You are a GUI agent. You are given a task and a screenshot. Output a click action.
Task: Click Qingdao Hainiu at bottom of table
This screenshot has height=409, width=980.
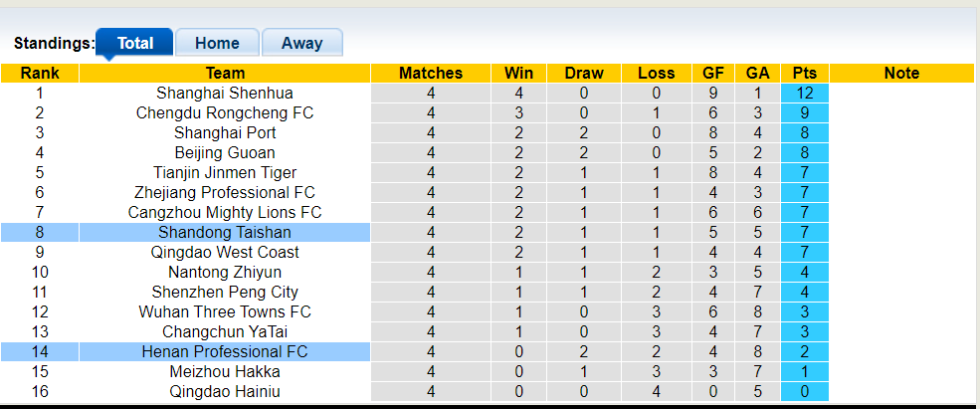(x=225, y=391)
